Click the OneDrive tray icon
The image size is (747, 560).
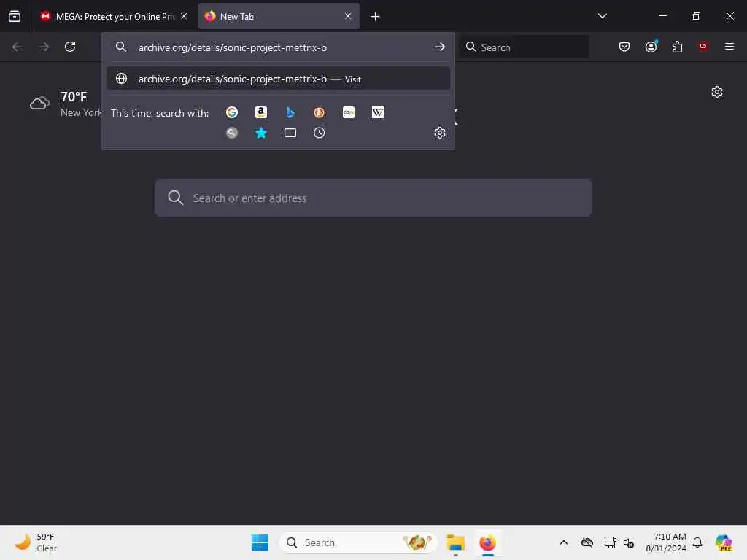tap(587, 542)
